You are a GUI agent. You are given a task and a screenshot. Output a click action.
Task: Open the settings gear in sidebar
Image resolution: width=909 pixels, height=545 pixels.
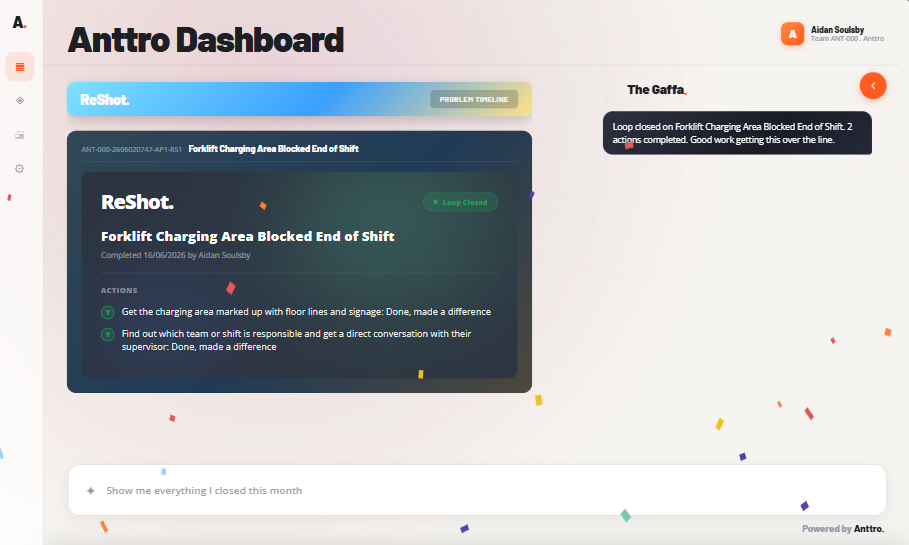point(20,169)
